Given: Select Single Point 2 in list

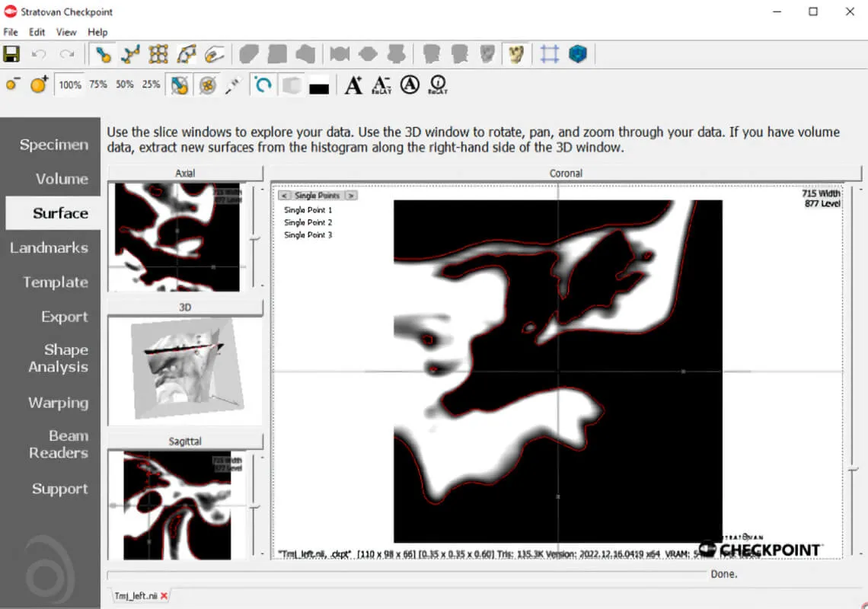Looking at the screenshot, I should point(308,222).
